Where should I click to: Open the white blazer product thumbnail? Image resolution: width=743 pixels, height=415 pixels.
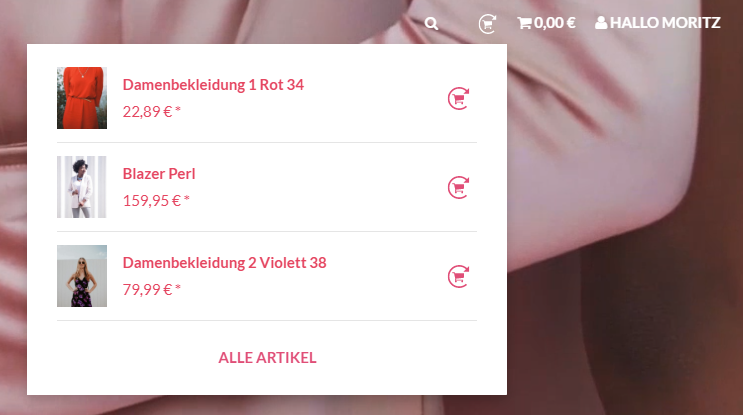(x=82, y=187)
